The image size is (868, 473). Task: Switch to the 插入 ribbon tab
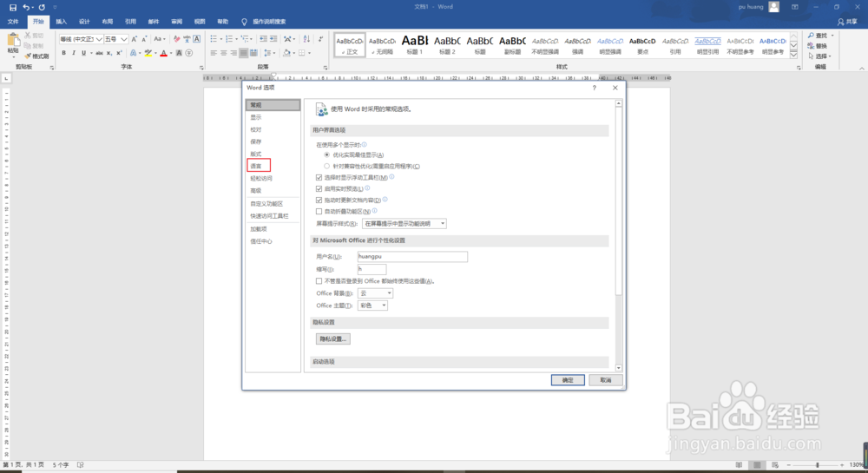pos(62,22)
